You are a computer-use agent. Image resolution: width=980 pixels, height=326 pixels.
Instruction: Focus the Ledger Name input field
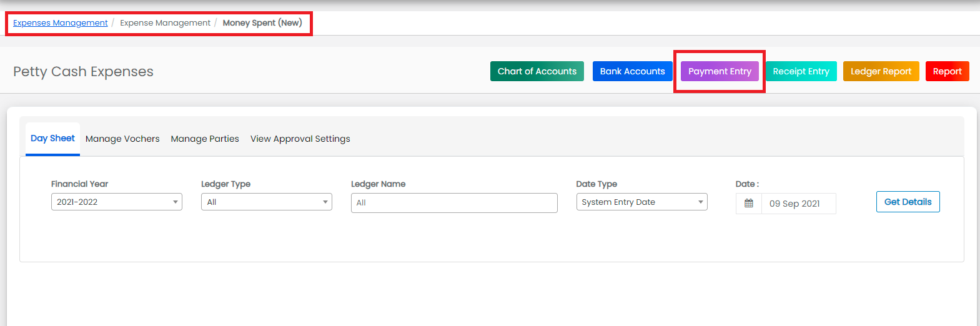click(x=454, y=203)
